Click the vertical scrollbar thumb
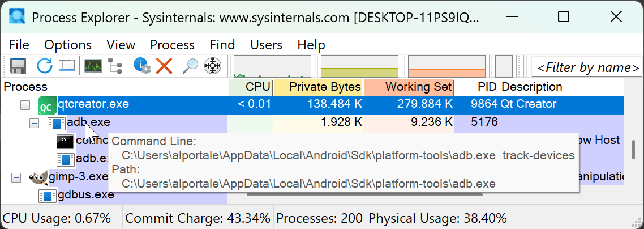Viewport: 644px width, 229px height. [x=634, y=150]
